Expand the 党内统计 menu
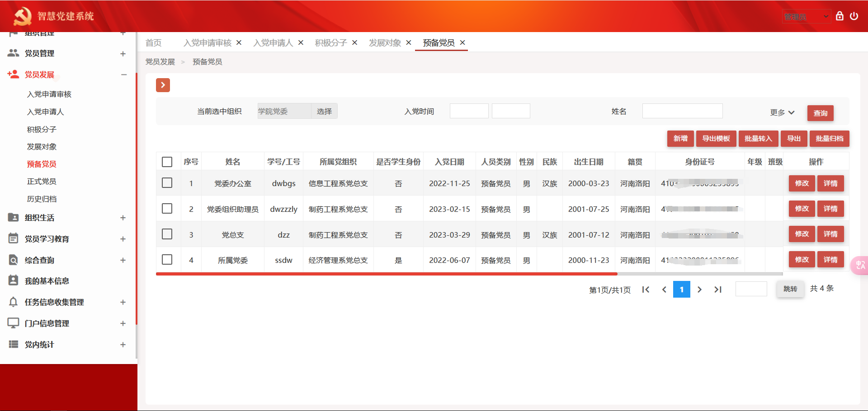 tap(123, 345)
